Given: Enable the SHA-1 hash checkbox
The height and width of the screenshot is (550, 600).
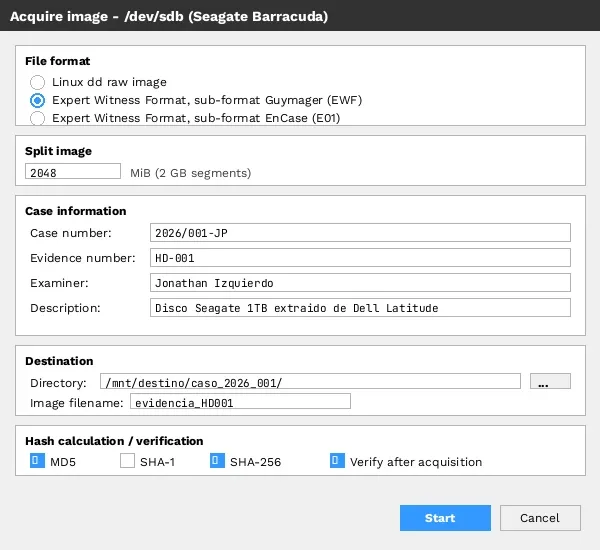Looking at the screenshot, I should [x=127, y=461].
